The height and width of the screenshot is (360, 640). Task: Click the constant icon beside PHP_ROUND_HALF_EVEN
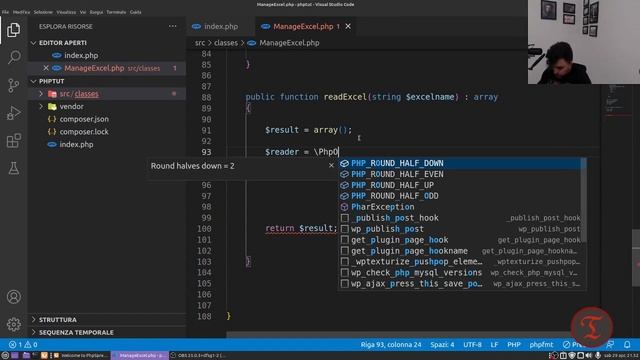tap(344, 174)
